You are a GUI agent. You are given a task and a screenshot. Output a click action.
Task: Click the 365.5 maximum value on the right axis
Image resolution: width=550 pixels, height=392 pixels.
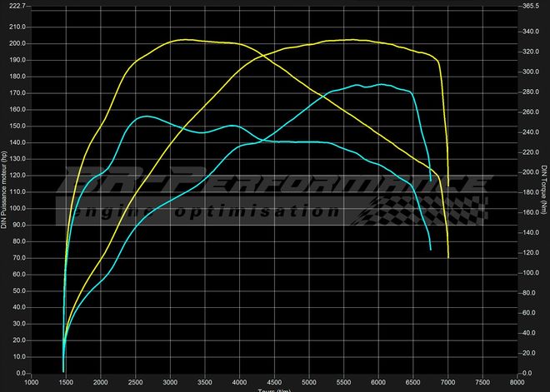pyautogui.click(x=531, y=6)
